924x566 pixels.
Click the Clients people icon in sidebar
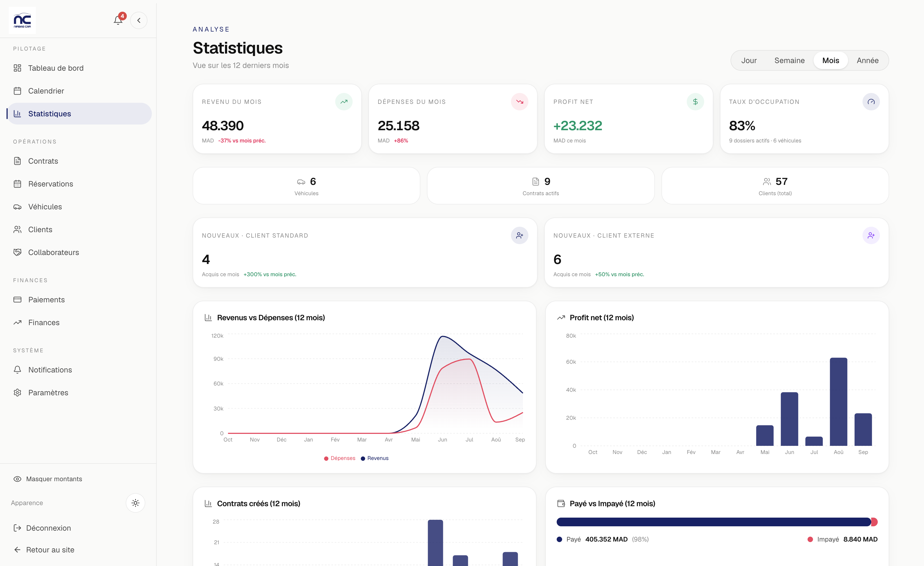point(17,230)
